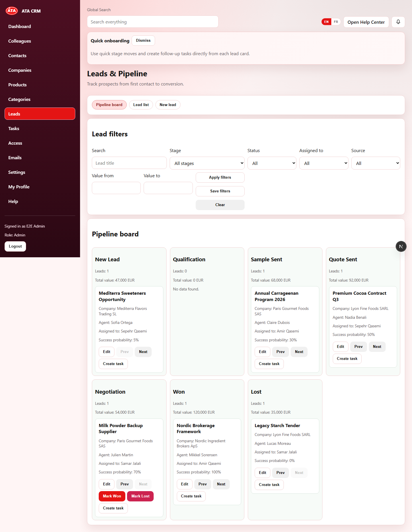Click the Lead title search field

(129, 163)
